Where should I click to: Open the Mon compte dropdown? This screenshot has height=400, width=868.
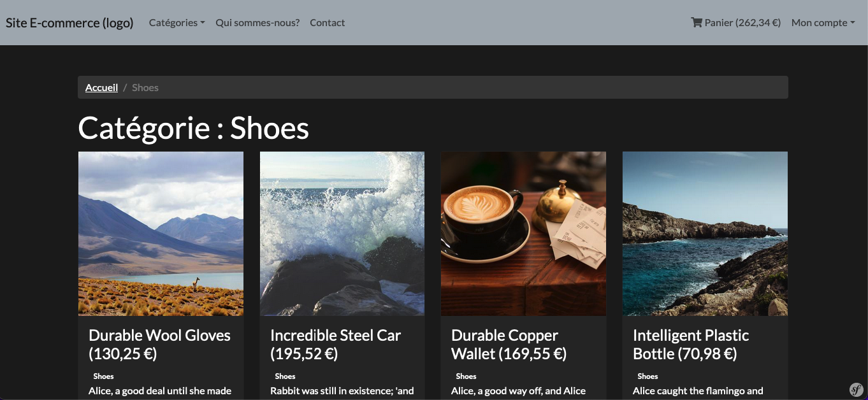(x=823, y=22)
